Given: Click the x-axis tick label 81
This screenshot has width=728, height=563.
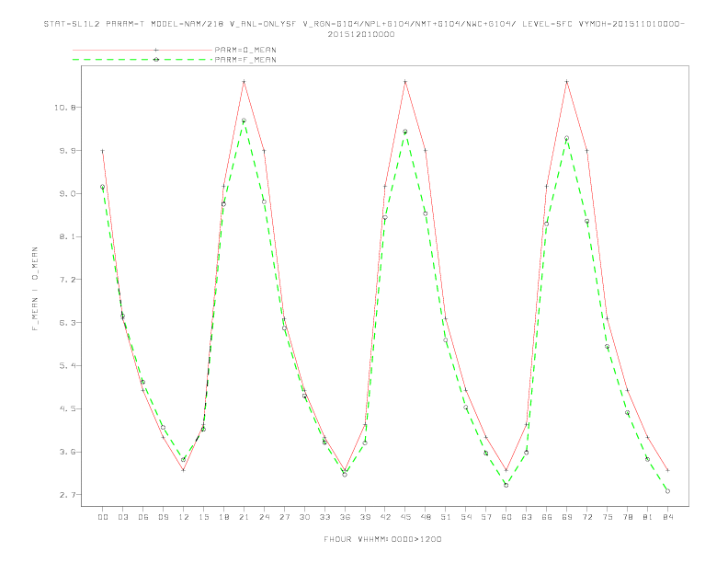Looking at the screenshot, I should click(x=648, y=517).
